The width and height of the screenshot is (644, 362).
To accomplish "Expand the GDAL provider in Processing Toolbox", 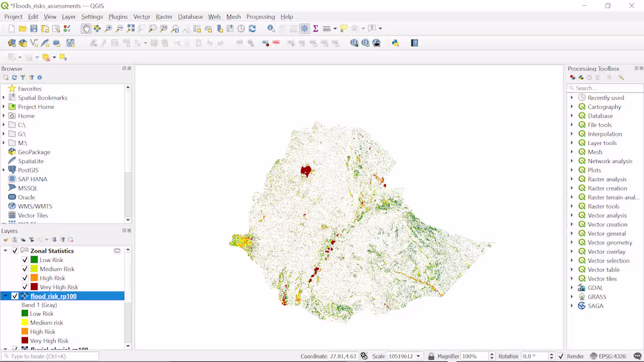I will point(573,287).
